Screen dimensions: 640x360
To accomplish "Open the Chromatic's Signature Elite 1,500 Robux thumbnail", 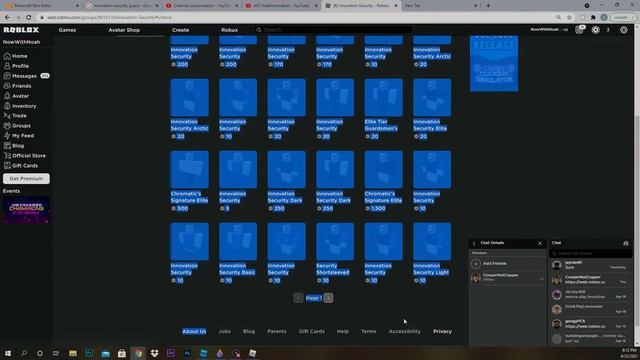I will [383, 169].
